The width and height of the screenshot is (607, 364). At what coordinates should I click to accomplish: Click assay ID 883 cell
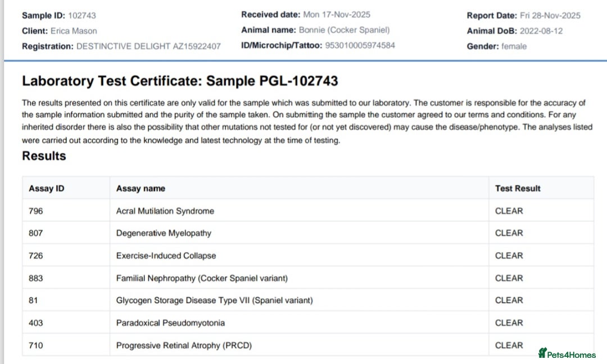(x=36, y=278)
